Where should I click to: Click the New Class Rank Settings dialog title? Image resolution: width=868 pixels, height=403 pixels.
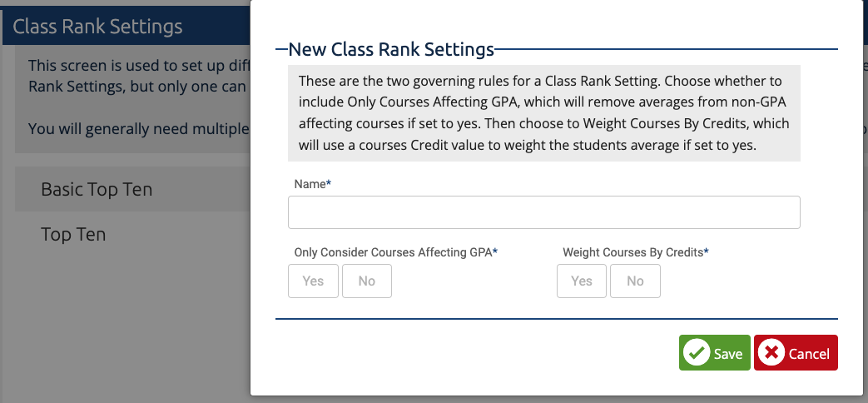(391, 49)
